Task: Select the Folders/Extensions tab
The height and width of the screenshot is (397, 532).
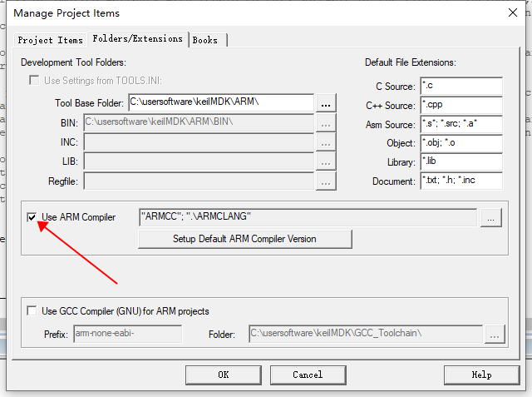Action: [x=138, y=38]
